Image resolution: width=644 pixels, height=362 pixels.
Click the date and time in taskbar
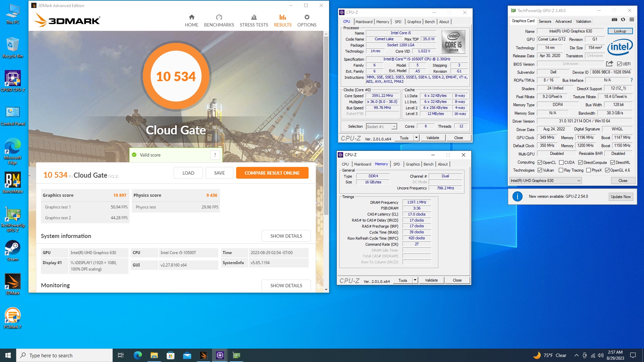pos(615,355)
